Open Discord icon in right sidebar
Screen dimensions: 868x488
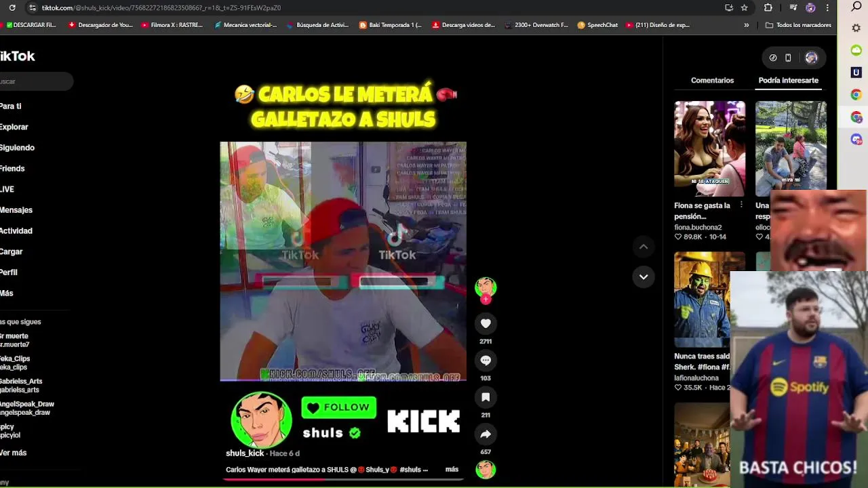click(x=856, y=139)
